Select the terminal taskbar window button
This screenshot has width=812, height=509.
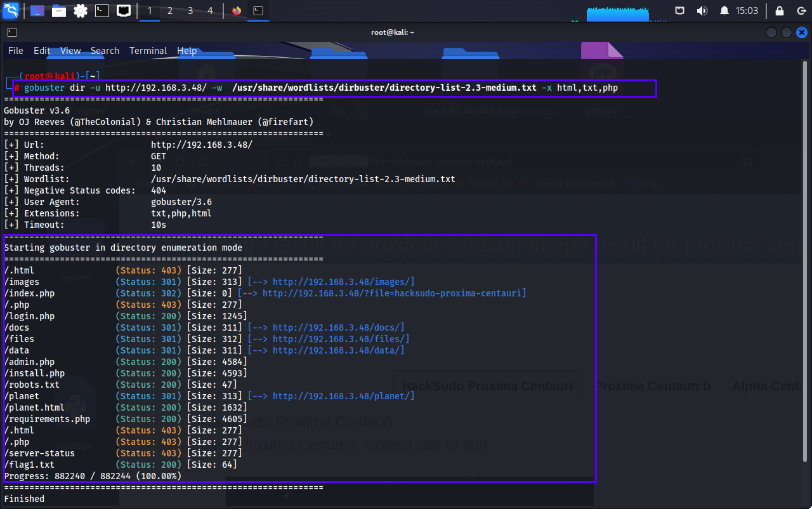click(258, 11)
